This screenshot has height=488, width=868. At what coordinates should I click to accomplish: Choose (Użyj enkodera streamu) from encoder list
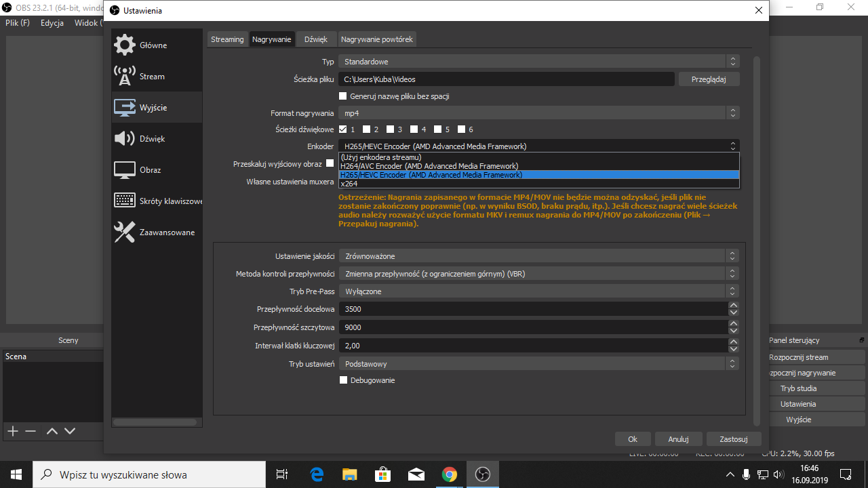538,157
